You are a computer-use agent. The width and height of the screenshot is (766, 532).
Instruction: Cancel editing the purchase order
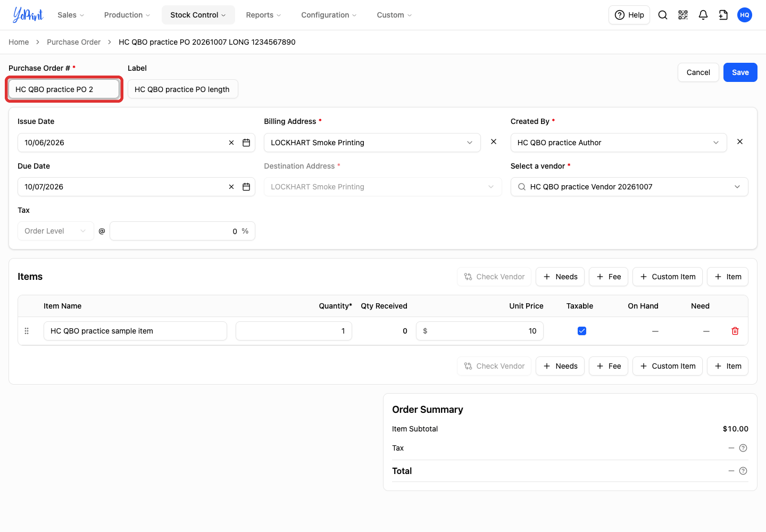point(698,72)
